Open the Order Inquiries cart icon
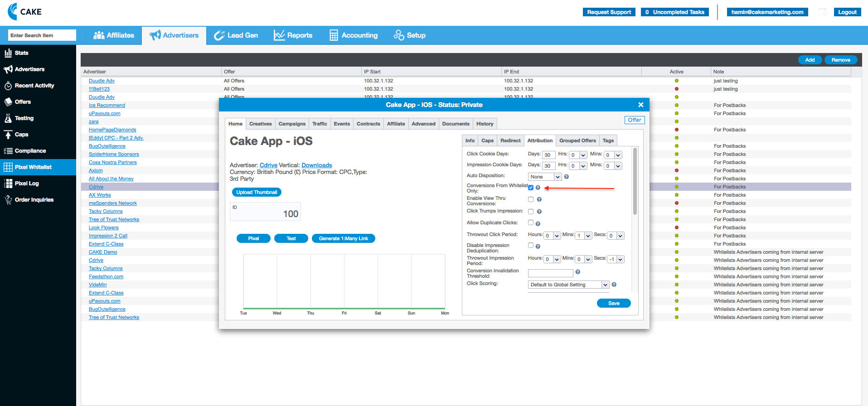868x406 pixels. point(8,200)
